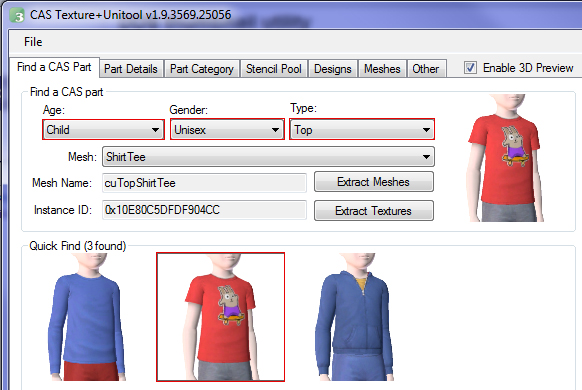Go to the Meshes tab
Image resolution: width=582 pixels, height=390 pixels.
382,69
